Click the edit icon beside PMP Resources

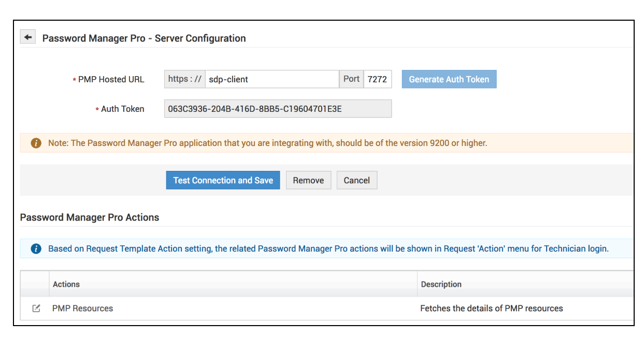coord(36,309)
